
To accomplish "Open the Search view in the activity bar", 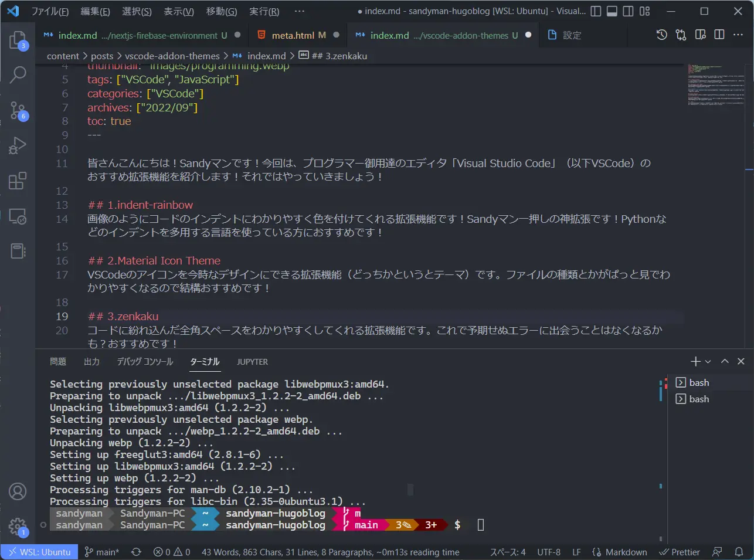I will pyautogui.click(x=18, y=74).
